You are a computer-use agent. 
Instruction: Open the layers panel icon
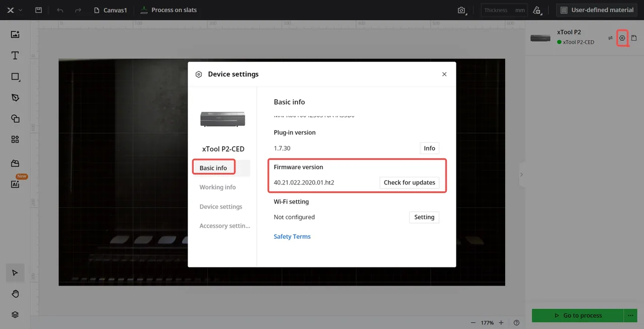[15, 315]
